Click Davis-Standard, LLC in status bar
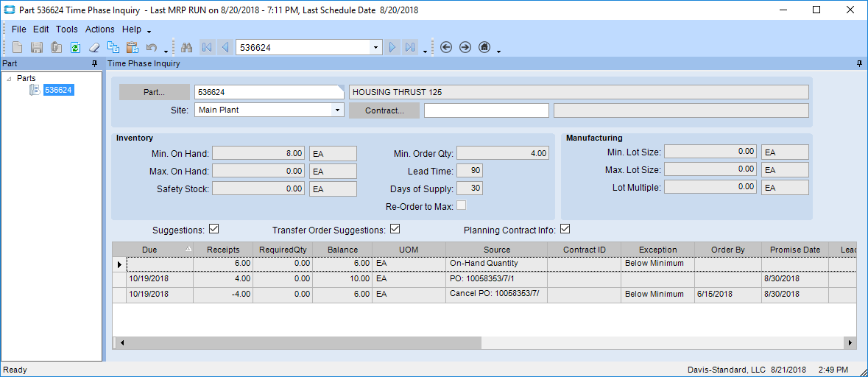Screen dimensions: 868x377 coord(726,369)
